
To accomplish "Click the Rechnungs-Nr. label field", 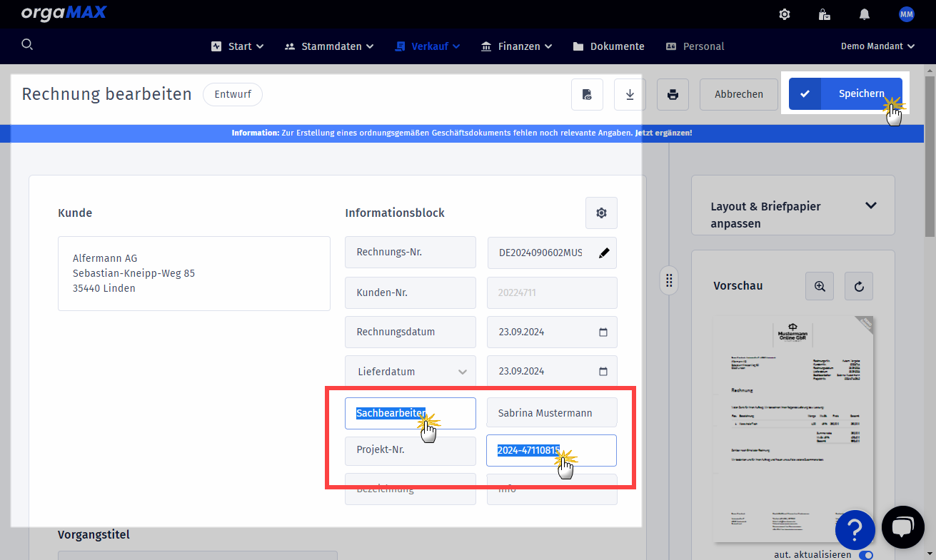I will 410,252.
